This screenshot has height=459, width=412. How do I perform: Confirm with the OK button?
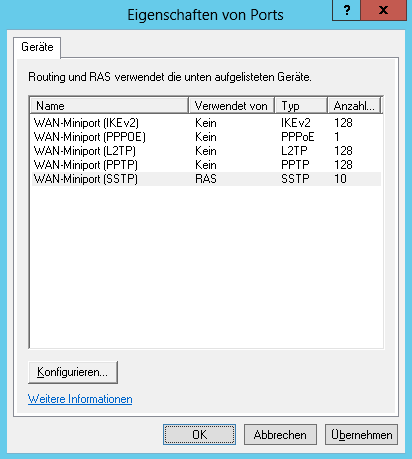tap(199, 435)
